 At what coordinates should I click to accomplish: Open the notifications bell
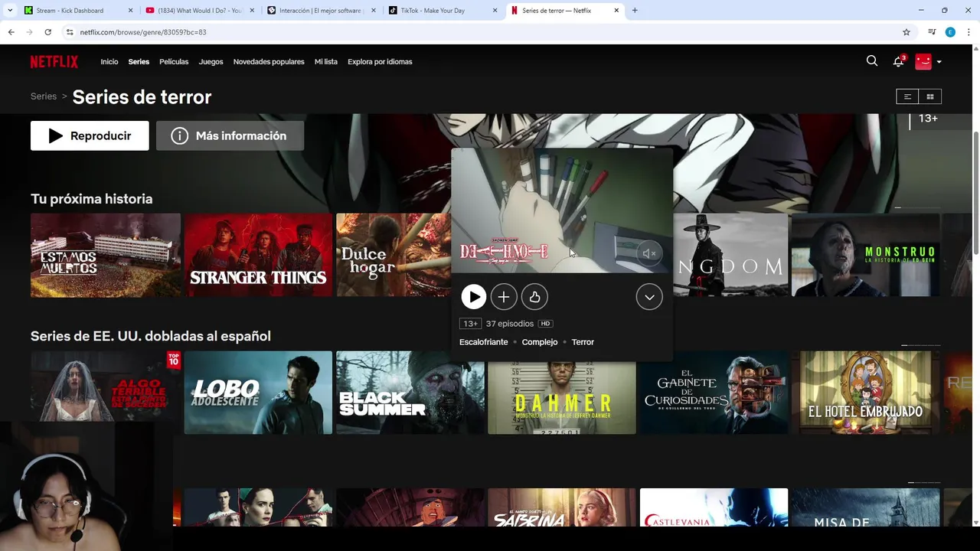click(899, 61)
